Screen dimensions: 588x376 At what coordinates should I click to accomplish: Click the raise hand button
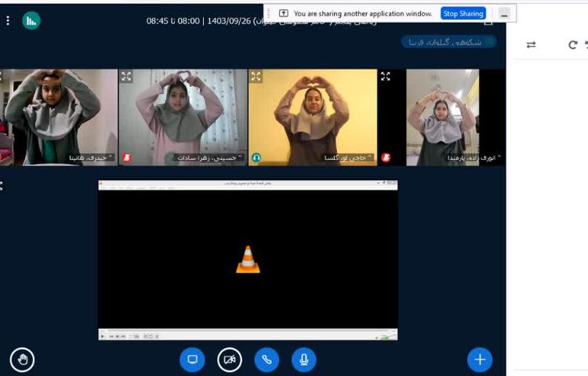click(23, 360)
